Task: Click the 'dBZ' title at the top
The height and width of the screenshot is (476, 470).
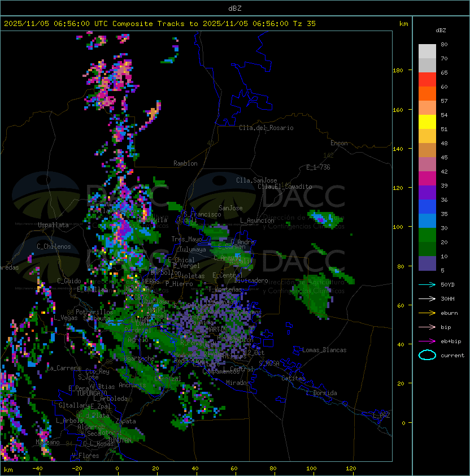Action: point(235,8)
